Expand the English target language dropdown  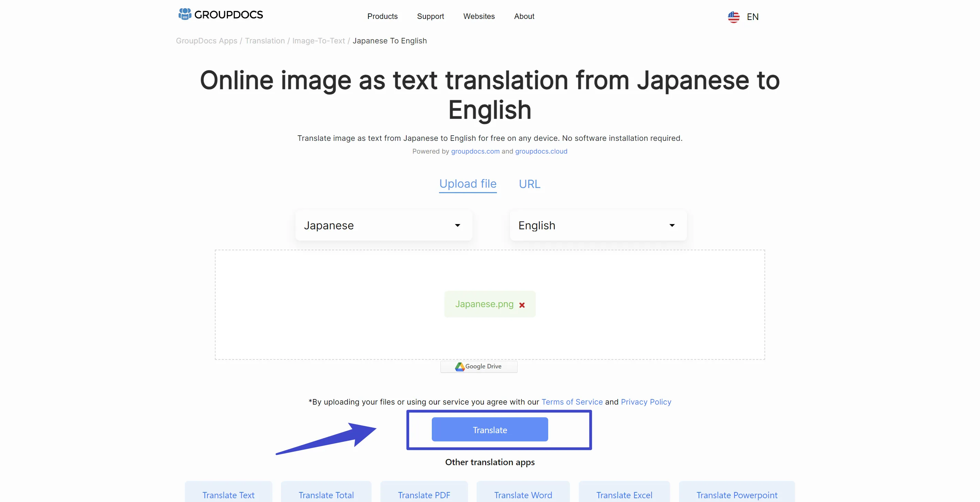coord(672,226)
